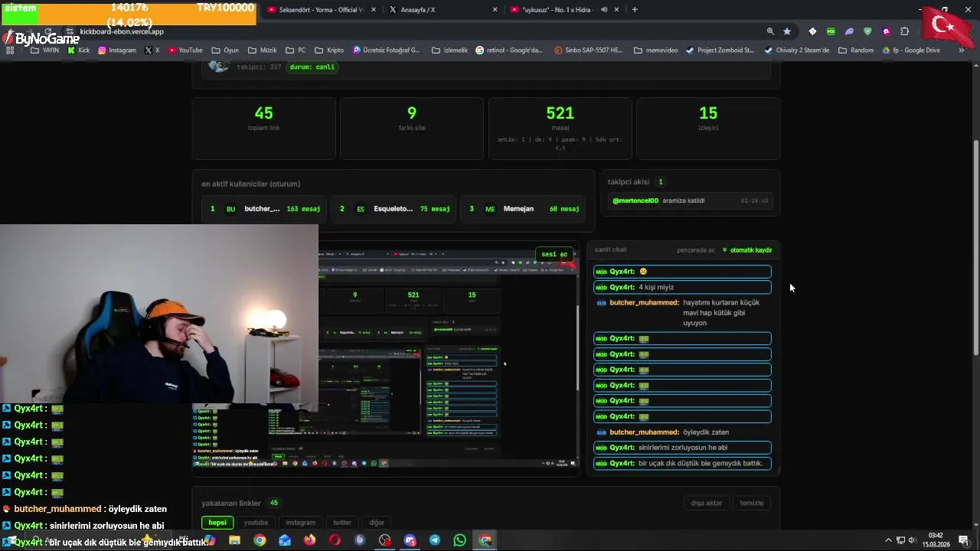Open WhatsApp from the taskbar
The height and width of the screenshot is (551, 980).
coord(459,540)
